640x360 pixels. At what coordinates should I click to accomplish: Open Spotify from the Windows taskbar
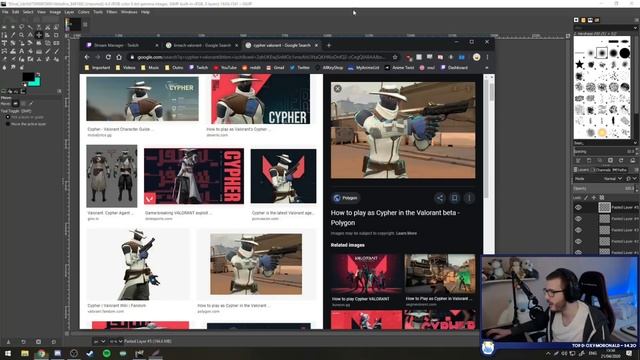[107, 353]
